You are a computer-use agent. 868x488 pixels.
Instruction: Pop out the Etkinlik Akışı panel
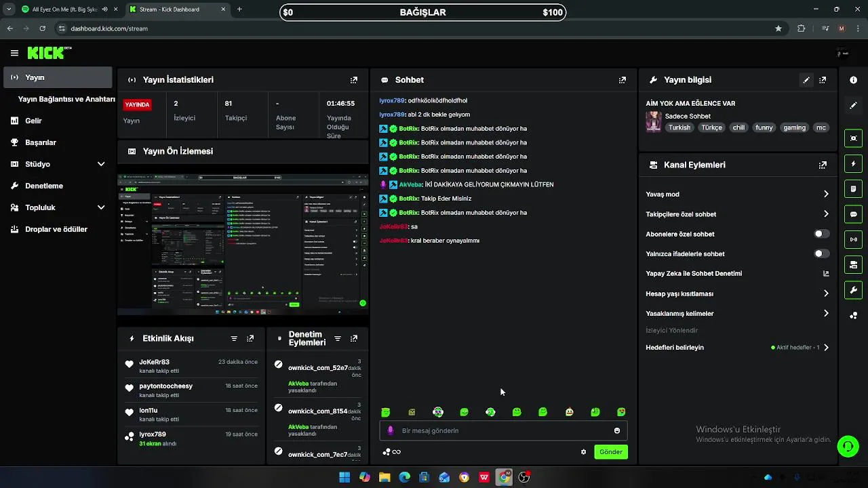pos(250,338)
